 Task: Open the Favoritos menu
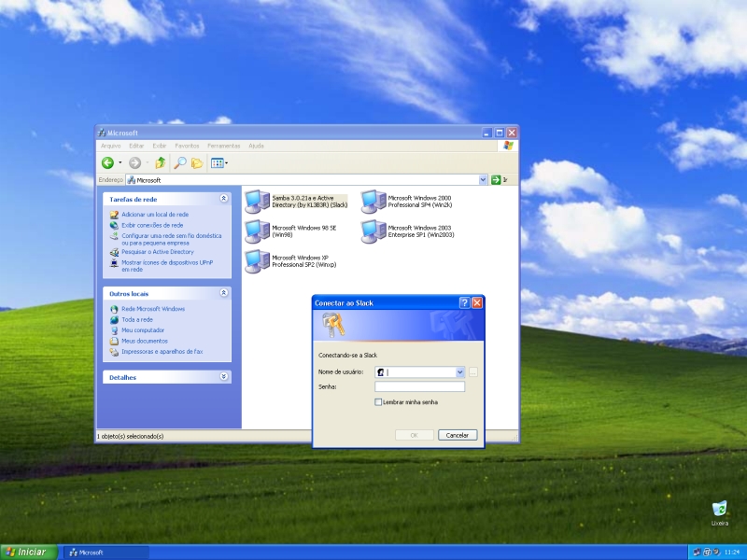tap(187, 146)
